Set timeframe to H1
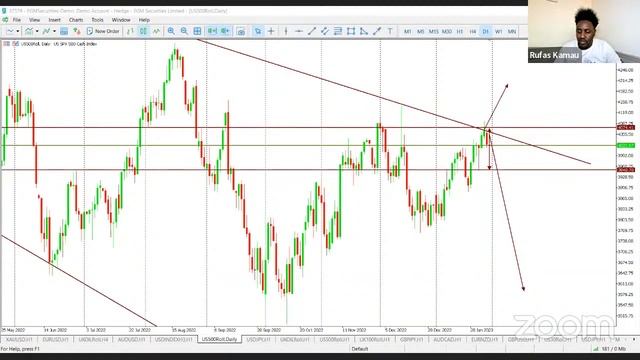This screenshot has height=360, width=640. coord(460,31)
